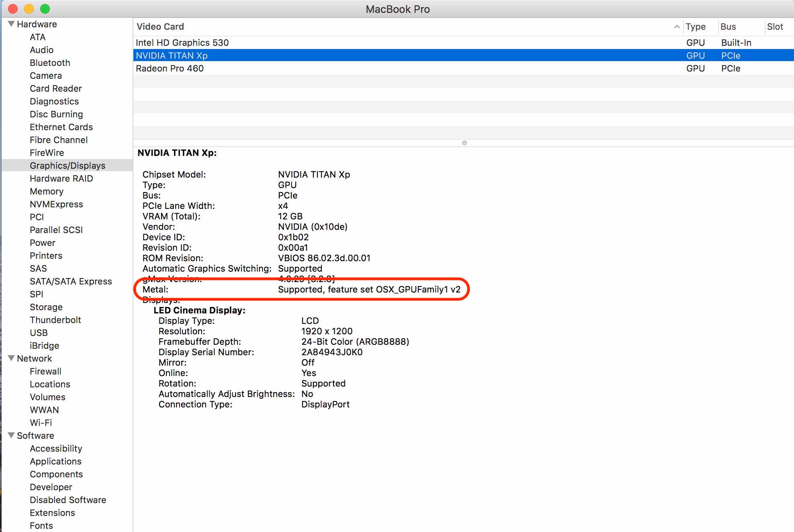Open Camera in the sidebar
Viewport: 794px width, 532px height.
click(x=46, y=76)
